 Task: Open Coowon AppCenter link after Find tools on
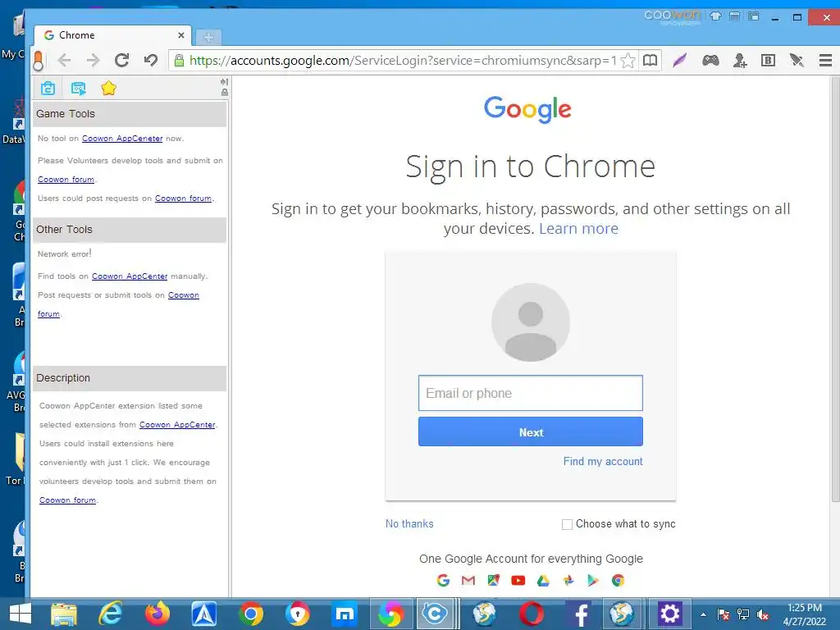130,276
